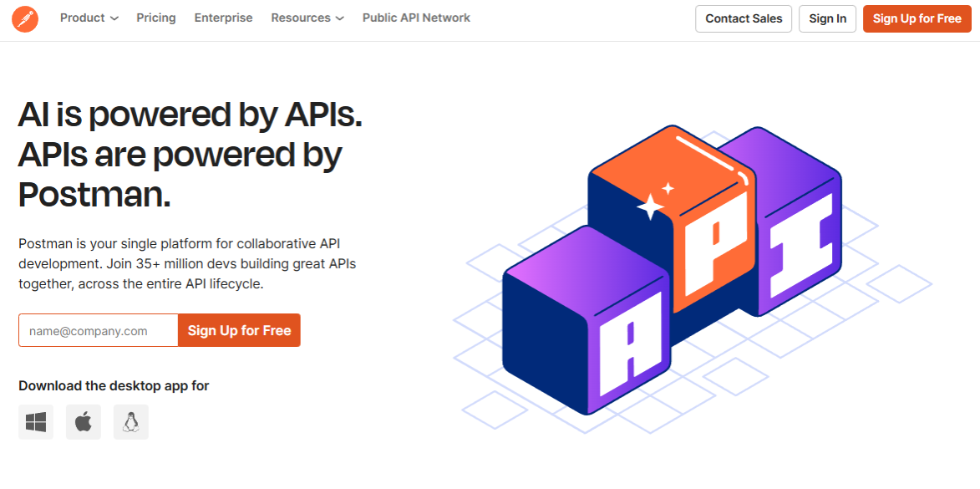The width and height of the screenshot is (980, 489).
Task: Download the macOS desktop app
Action: (x=83, y=422)
